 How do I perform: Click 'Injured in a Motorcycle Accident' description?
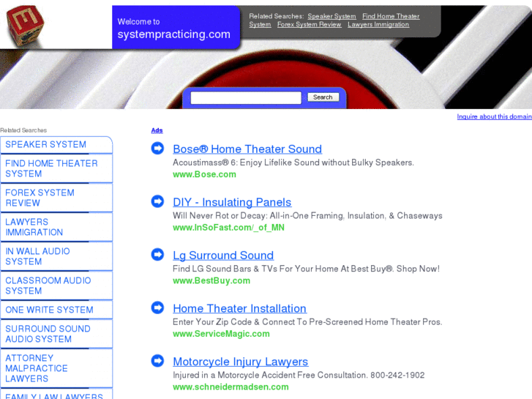click(x=299, y=376)
